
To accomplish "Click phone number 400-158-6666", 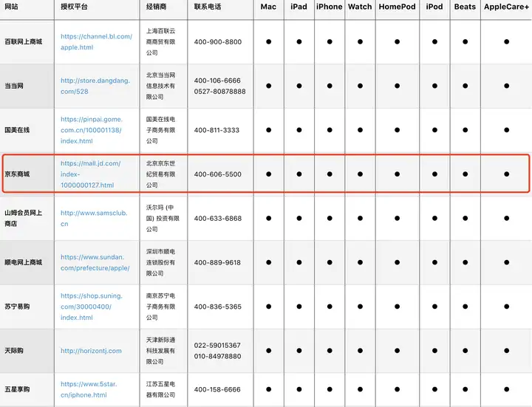I will pyautogui.click(x=217, y=389).
